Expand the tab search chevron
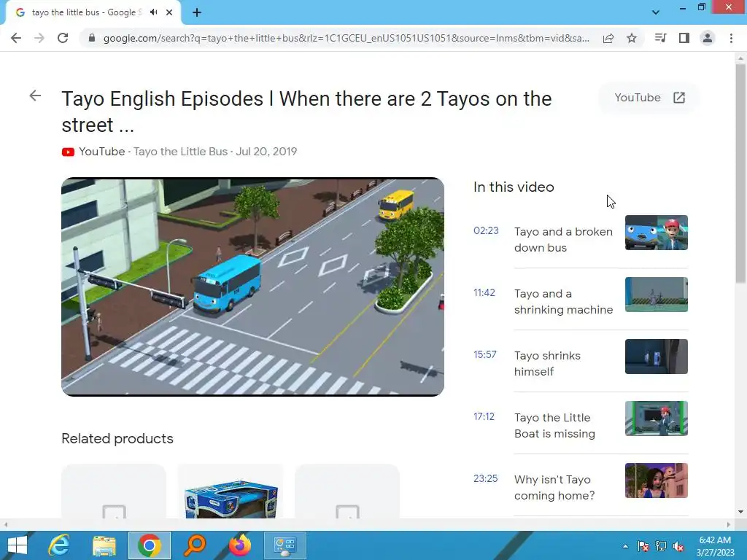 pos(656,12)
